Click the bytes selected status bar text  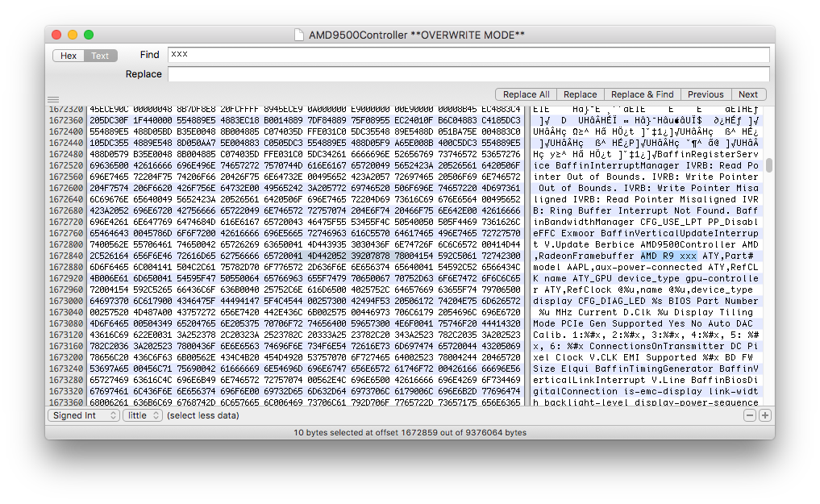coord(410,432)
